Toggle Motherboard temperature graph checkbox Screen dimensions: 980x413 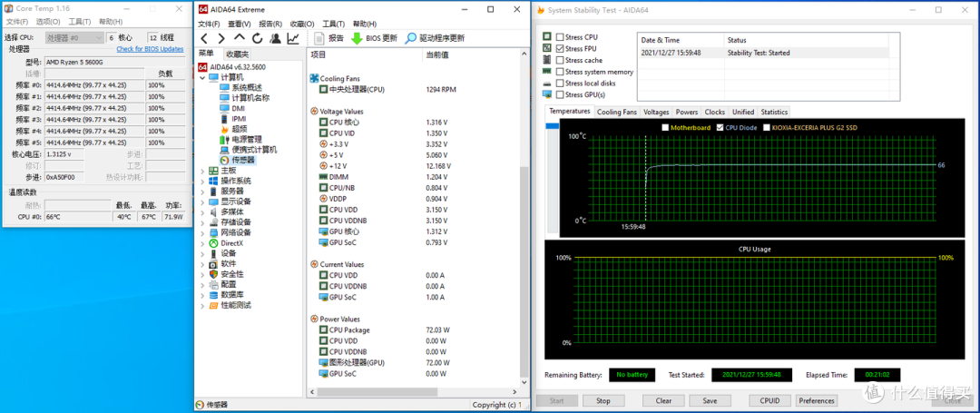coord(665,127)
